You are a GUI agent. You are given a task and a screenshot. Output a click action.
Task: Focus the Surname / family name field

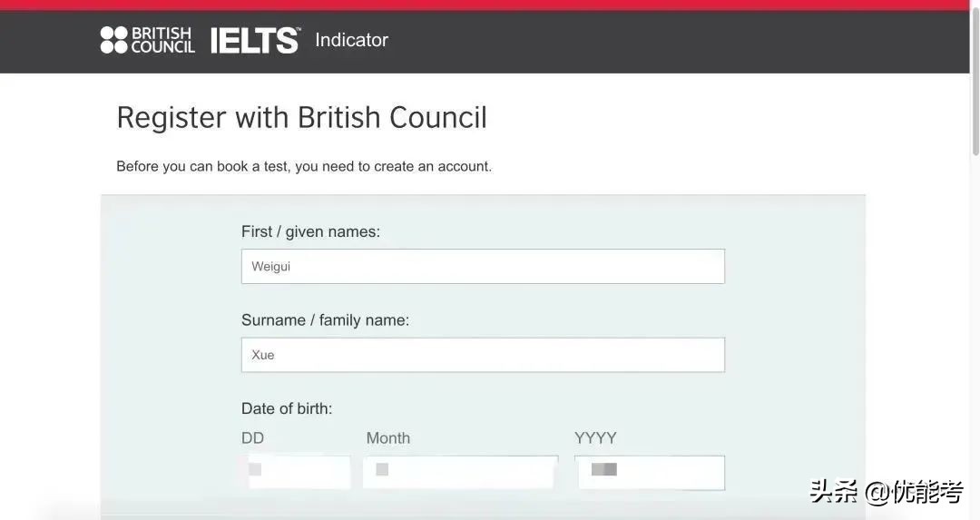483,355
